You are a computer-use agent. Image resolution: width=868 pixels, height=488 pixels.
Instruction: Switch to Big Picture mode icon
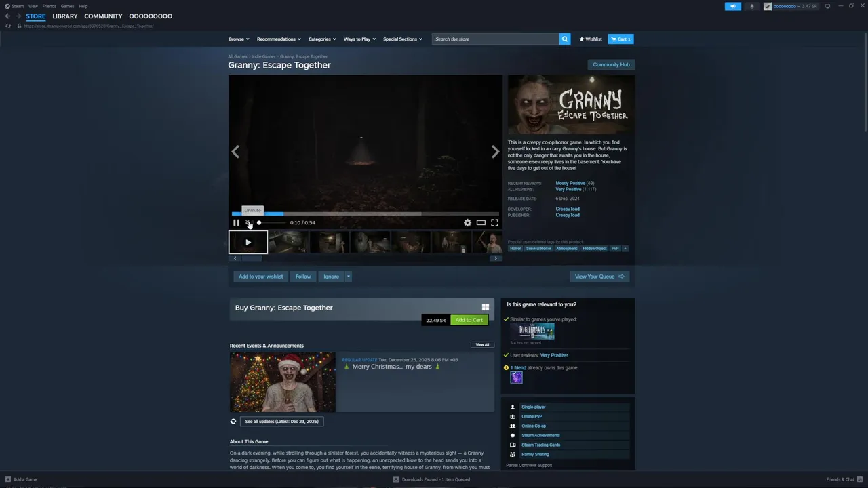827,6
